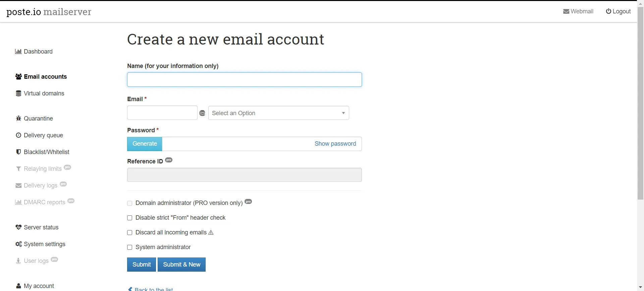Click the pro badge beside Reference ID
This screenshot has height=291, width=644.
pyautogui.click(x=169, y=160)
